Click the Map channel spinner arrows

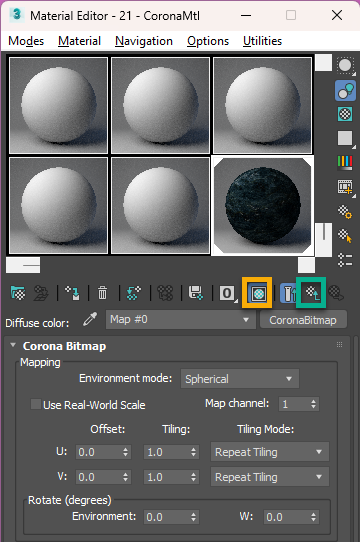click(313, 404)
